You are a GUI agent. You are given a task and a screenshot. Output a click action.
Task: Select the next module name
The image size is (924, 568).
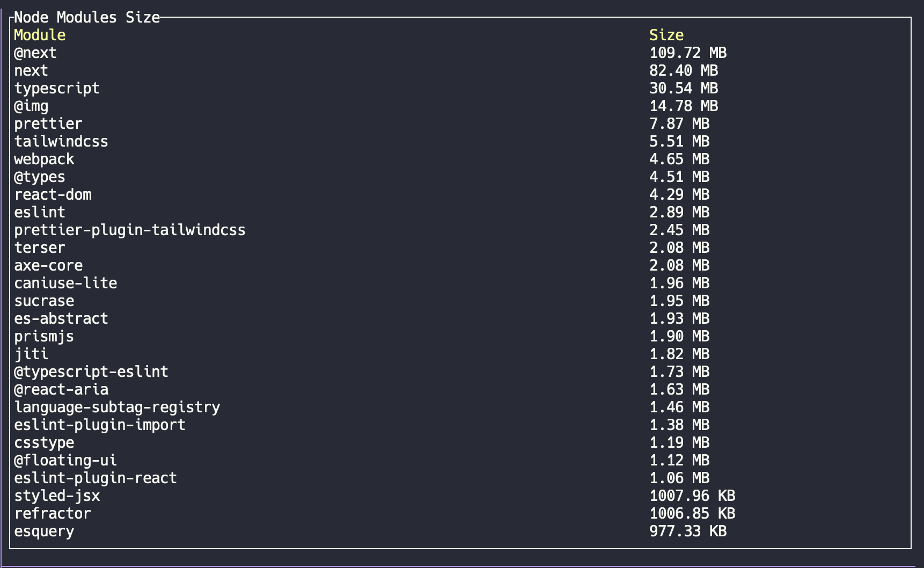pos(31,71)
